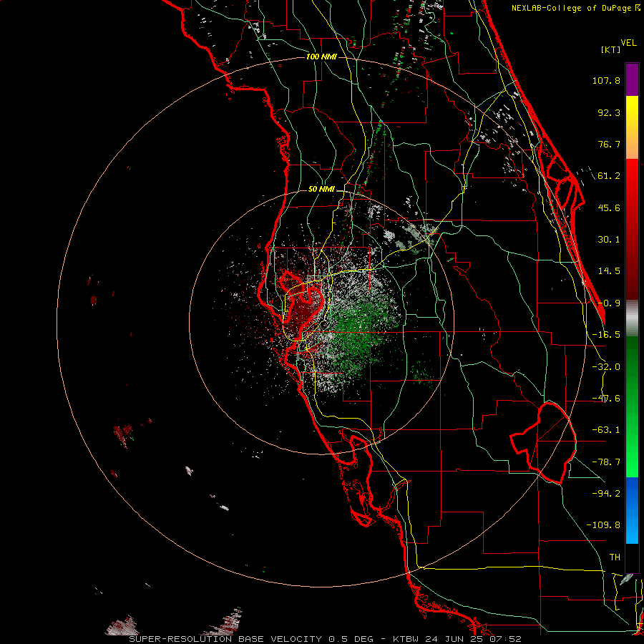Click the 92.3 legend value
Screen dimensions: 644x644
tap(609, 112)
